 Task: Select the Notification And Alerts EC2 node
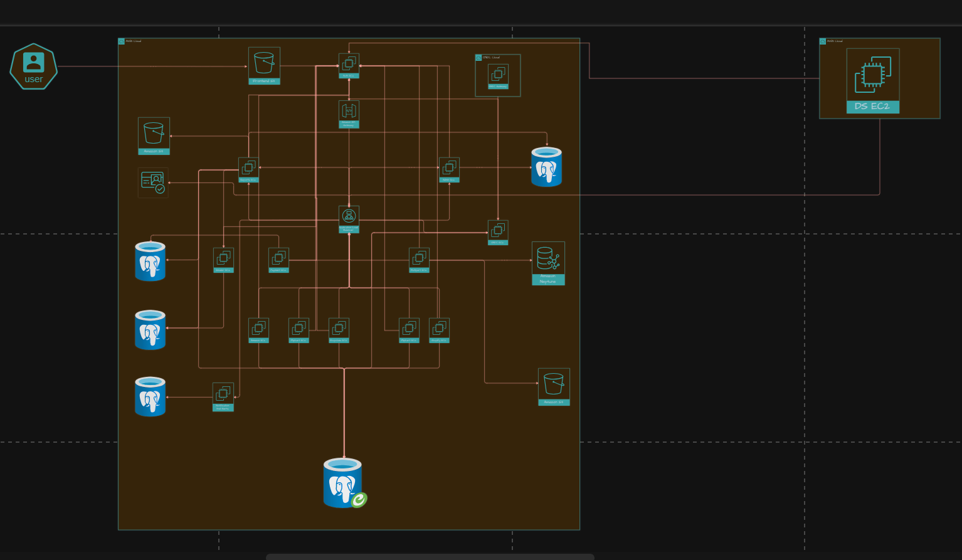click(223, 396)
